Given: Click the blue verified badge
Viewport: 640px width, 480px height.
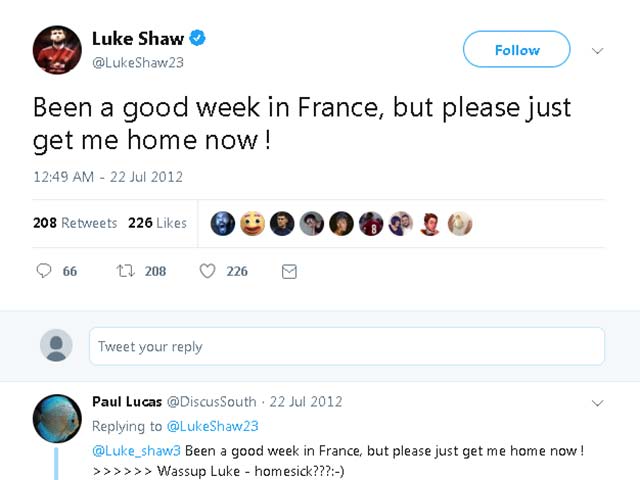Looking at the screenshot, I should point(199,39).
